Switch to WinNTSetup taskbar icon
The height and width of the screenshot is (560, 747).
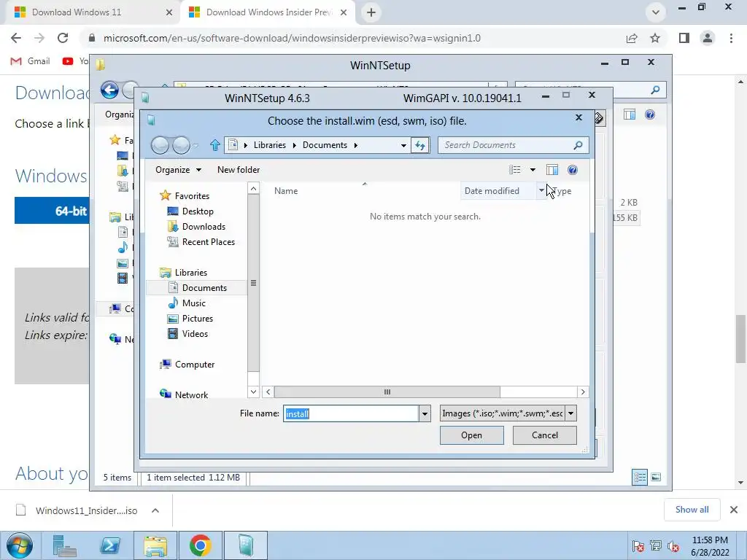click(245, 545)
